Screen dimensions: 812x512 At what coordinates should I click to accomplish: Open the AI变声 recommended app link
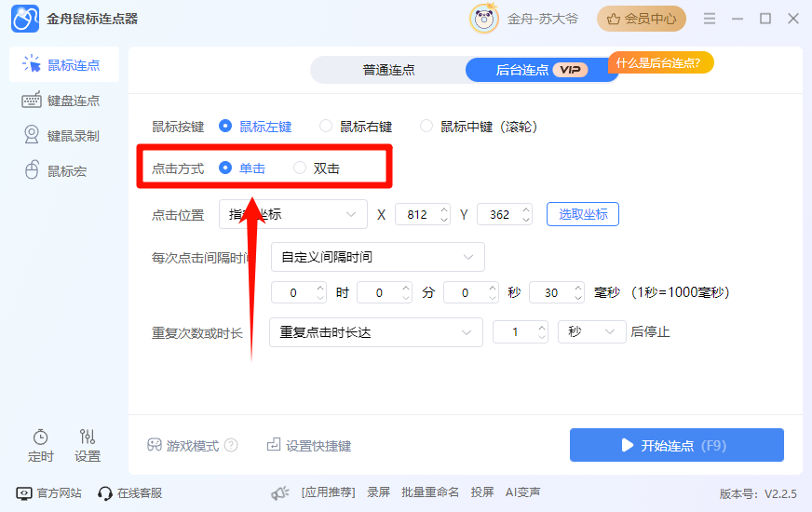[x=523, y=492]
